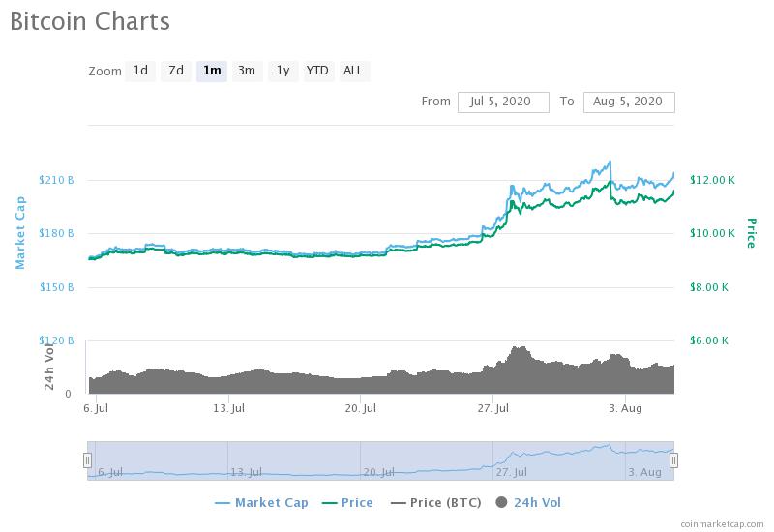
Task: Click the To date field
Action: [629, 103]
